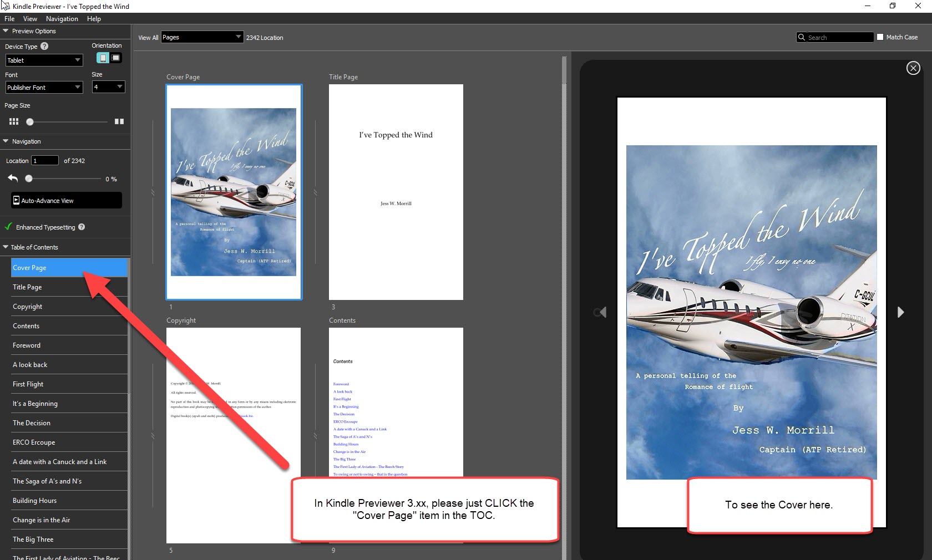Image resolution: width=932 pixels, height=560 pixels.
Task: Select Foreword in the table of contents
Action: [x=27, y=345]
